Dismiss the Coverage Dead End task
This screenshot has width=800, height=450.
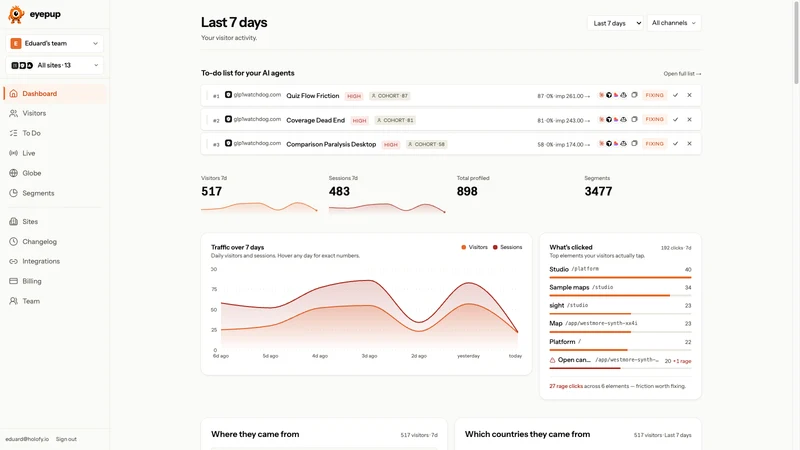click(689, 119)
